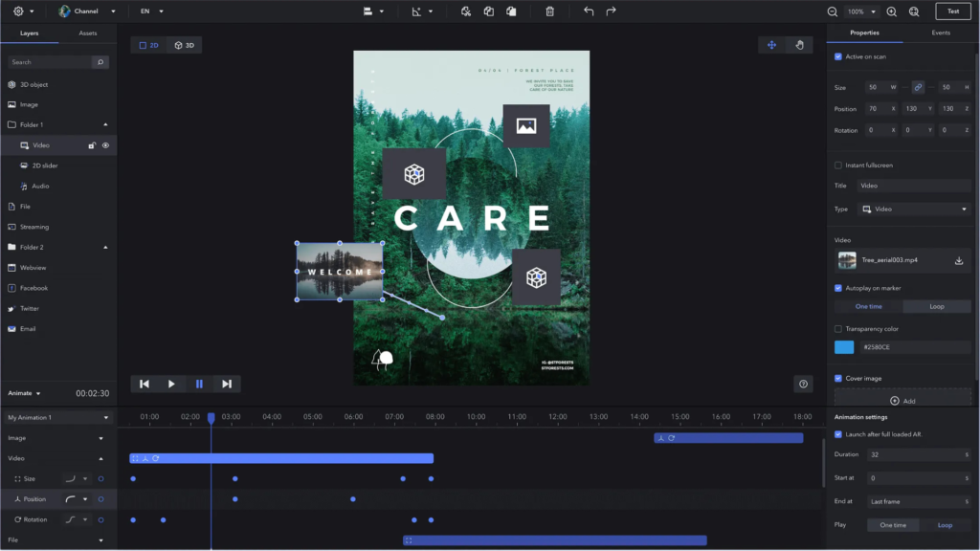Collapse Folder 1 in layers list
This screenshot has height=551, width=980.
[x=105, y=125]
